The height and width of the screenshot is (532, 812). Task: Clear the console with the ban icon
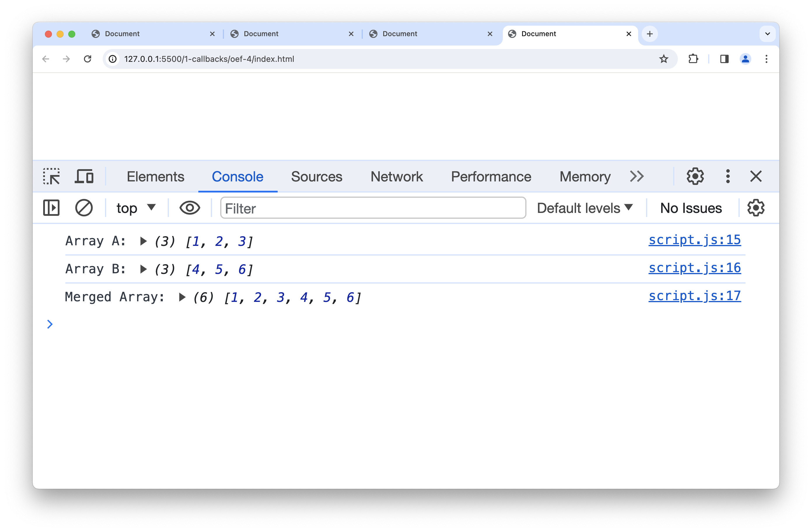[x=84, y=208]
